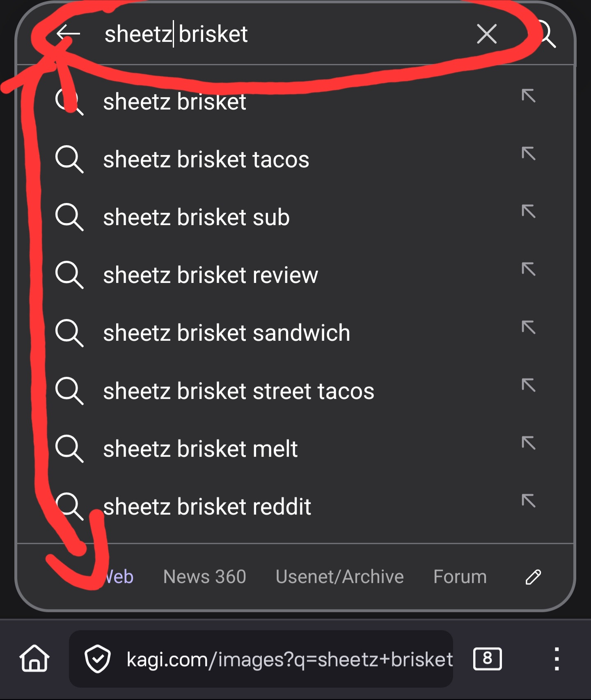
Task: Clear the search text with X icon
Action: tap(487, 34)
